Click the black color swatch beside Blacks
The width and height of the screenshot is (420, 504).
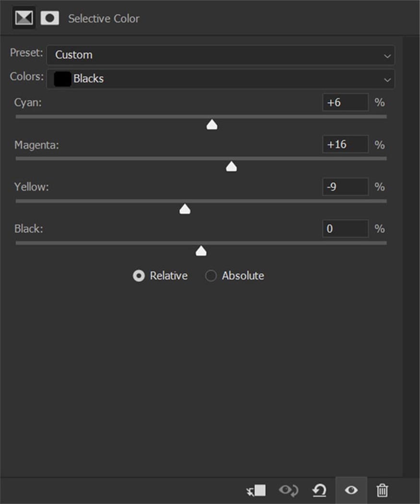click(x=62, y=79)
